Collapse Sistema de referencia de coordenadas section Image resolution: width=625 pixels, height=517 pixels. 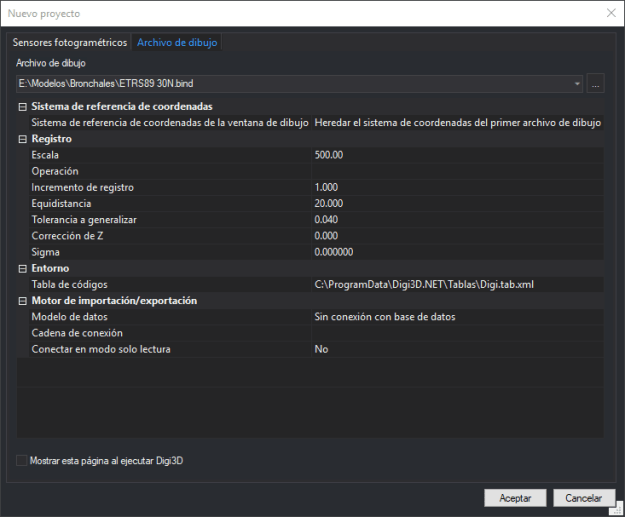click(22, 107)
